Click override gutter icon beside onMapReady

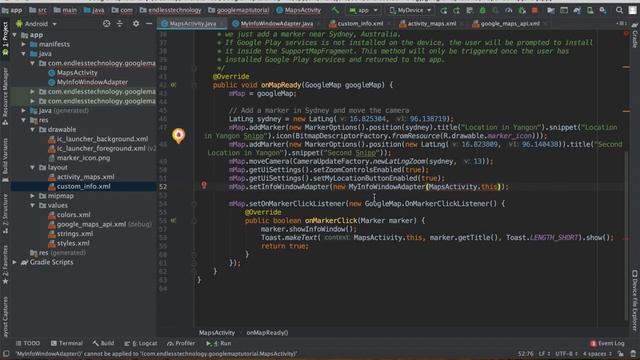point(173,85)
